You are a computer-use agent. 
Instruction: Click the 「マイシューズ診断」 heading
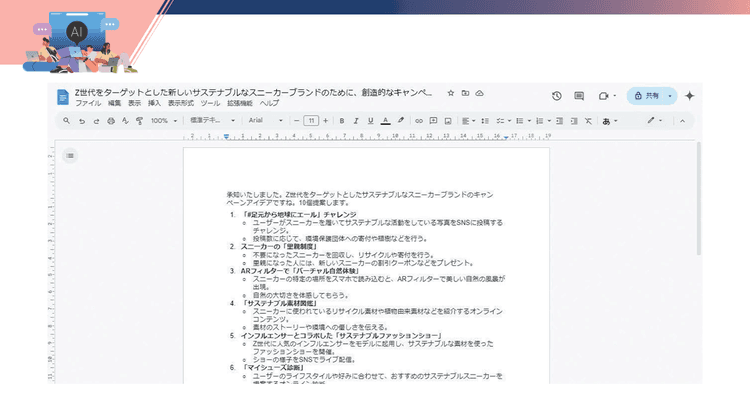pos(273,368)
